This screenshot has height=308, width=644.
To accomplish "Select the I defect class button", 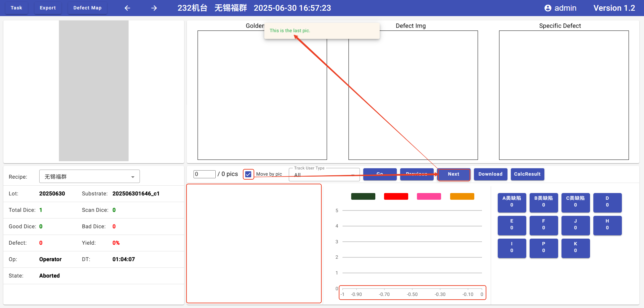I will (512, 248).
